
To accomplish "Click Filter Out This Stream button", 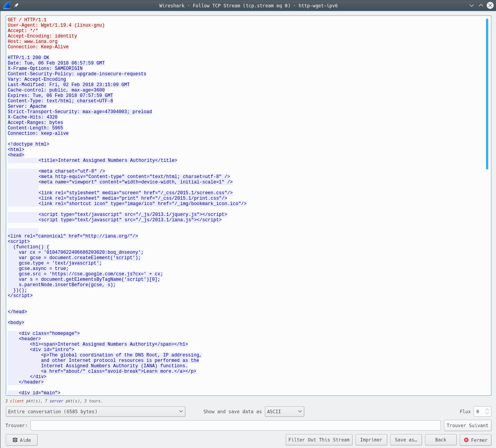I will [x=319, y=440].
